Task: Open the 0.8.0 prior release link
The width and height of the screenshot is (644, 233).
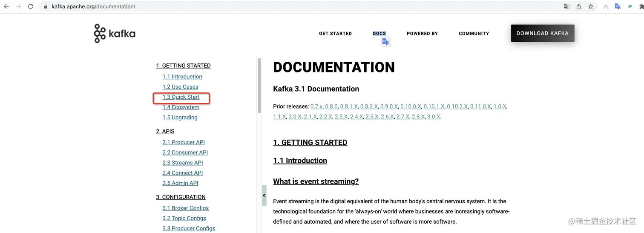Action: point(331,106)
